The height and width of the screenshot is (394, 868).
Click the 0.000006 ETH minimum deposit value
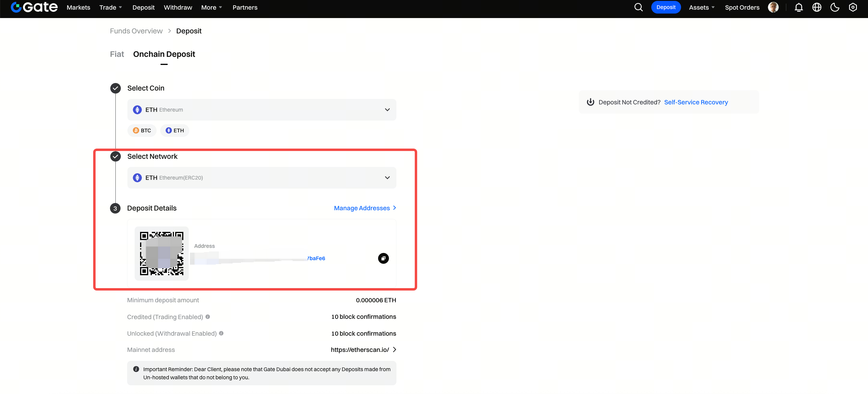376,300
